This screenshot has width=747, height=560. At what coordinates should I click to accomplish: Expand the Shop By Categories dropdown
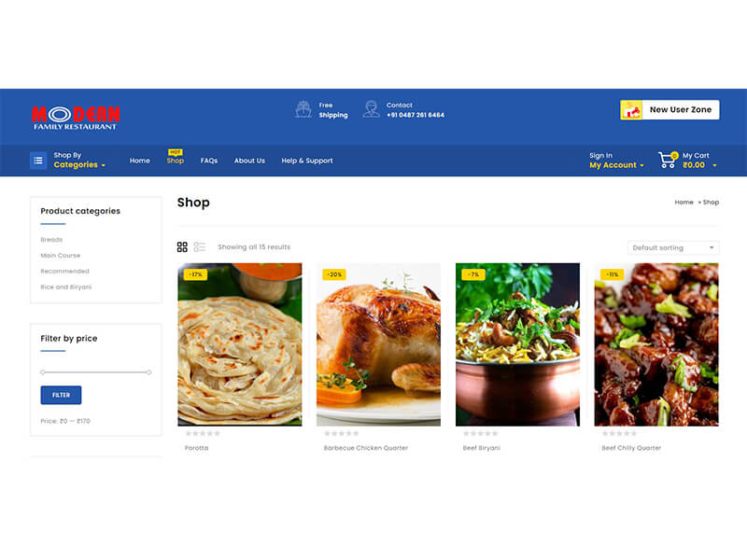tap(79, 165)
